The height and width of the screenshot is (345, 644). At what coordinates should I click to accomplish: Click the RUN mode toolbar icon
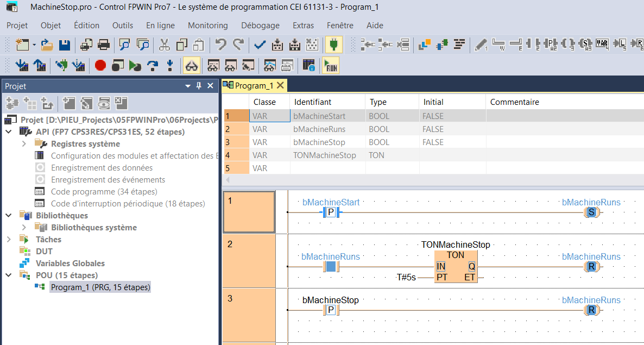330,66
